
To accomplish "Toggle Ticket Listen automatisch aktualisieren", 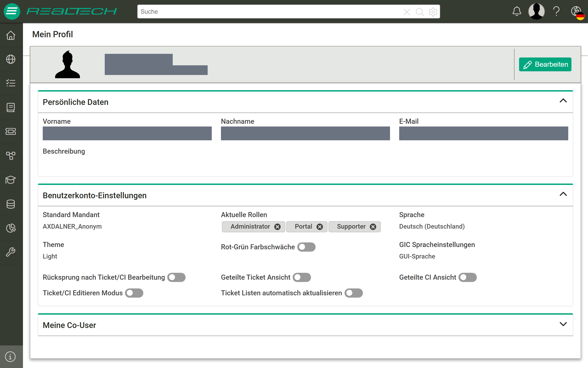I will pos(354,293).
